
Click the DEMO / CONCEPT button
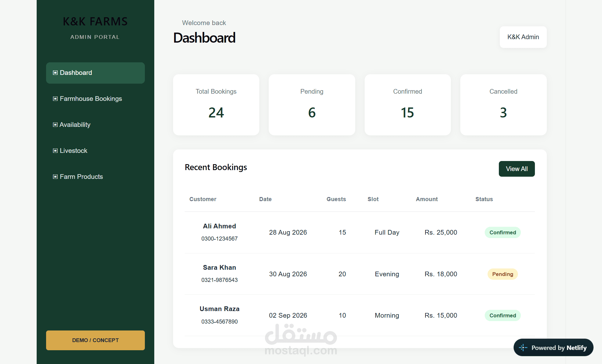point(95,340)
